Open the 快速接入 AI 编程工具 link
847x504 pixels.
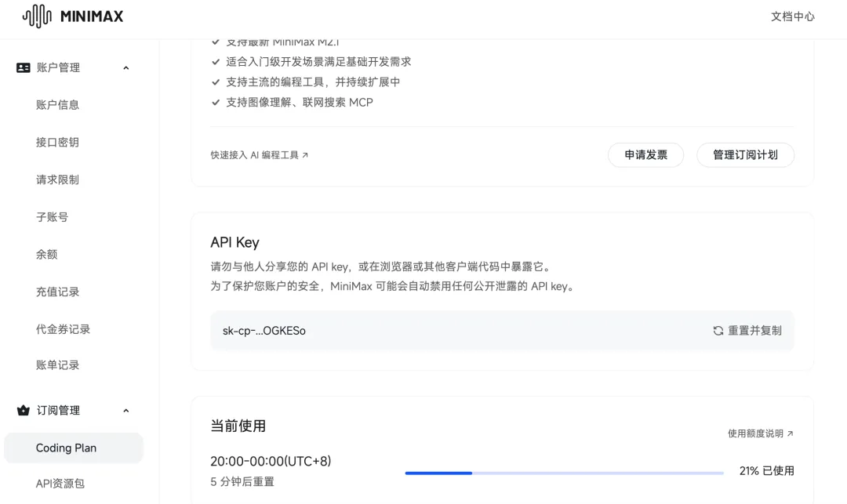[x=260, y=155]
